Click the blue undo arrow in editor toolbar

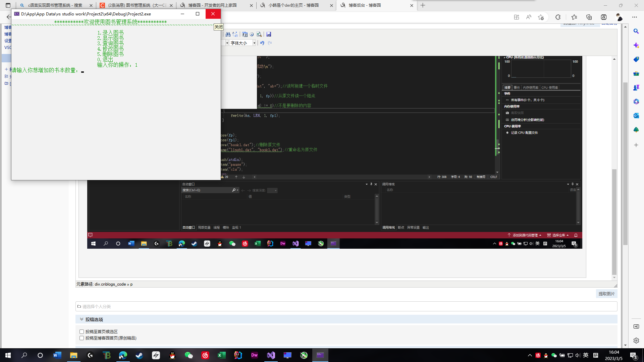(262, 43)
